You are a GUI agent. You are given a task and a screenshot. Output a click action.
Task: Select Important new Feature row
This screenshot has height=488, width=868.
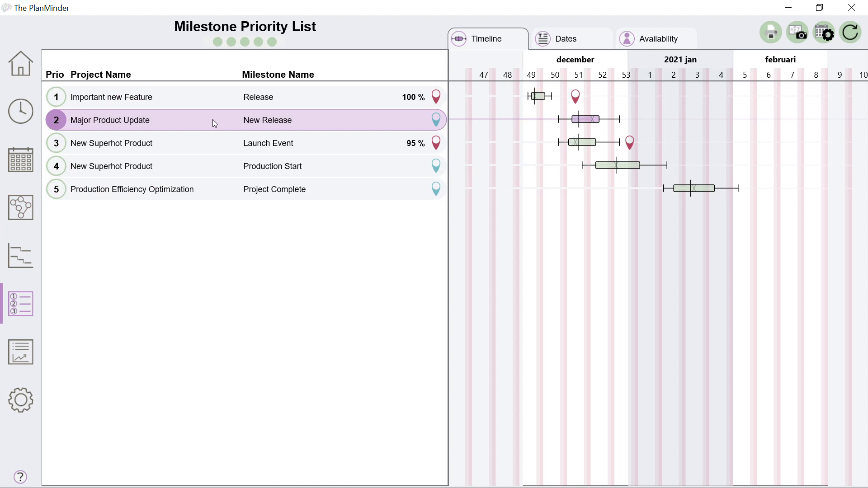(111, 97)
